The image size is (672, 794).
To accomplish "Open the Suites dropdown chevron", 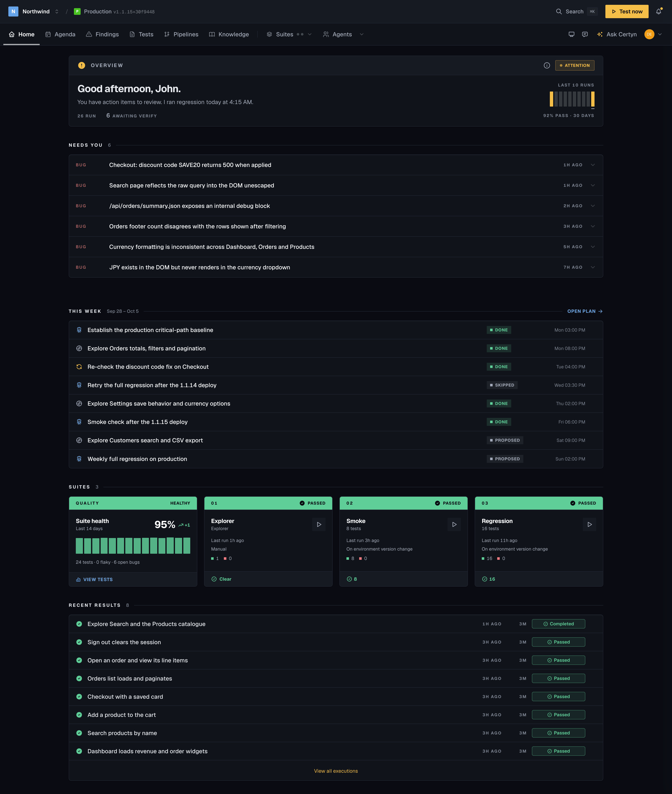I will (x=310, y=34).
